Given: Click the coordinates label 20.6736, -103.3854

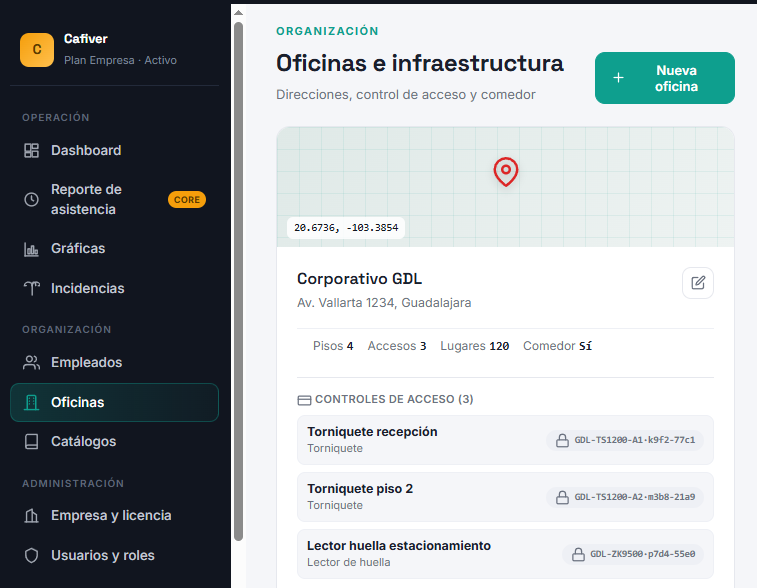Looking at the screenshot, I should (346, 228).
